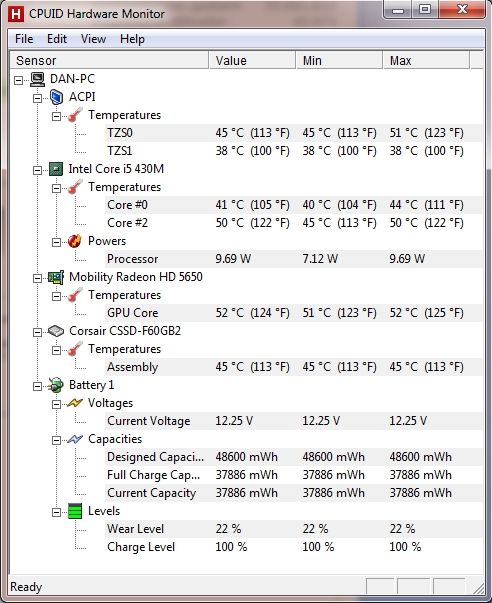Select the Current Voltage row
The width and height of the screenshot is (492, 603).
tap(294, 421)
